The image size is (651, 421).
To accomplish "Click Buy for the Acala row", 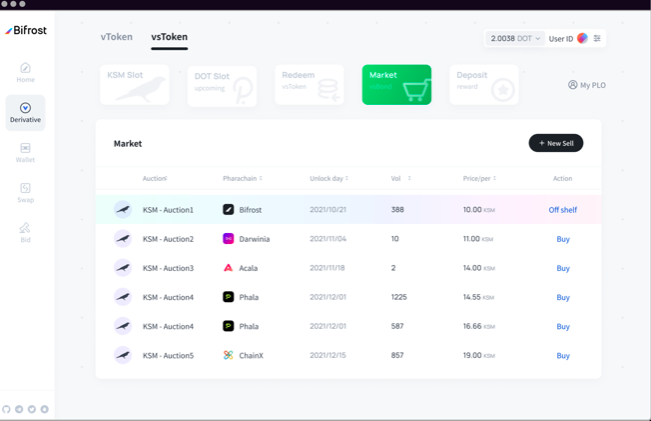I will (563, 268).
